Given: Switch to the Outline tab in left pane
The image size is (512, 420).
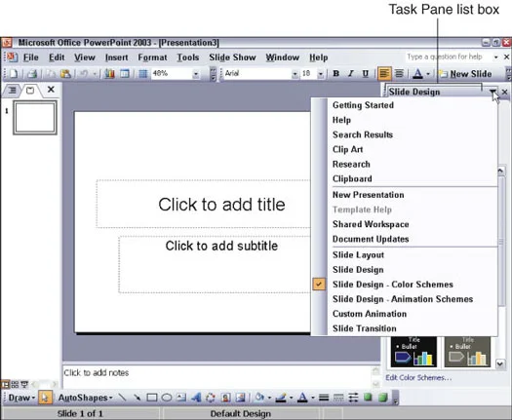Looking at the screenshot, I should pos(12,90).
